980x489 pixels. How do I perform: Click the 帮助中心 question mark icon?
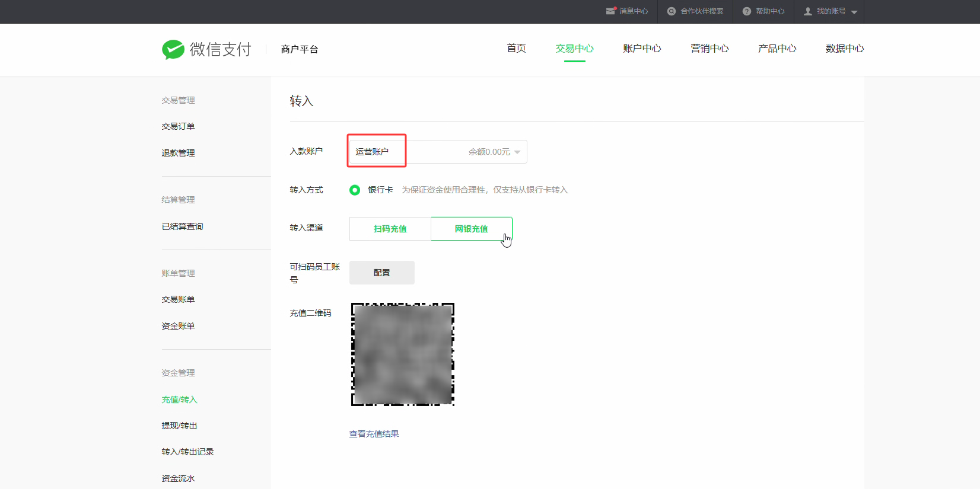point(747,11)
